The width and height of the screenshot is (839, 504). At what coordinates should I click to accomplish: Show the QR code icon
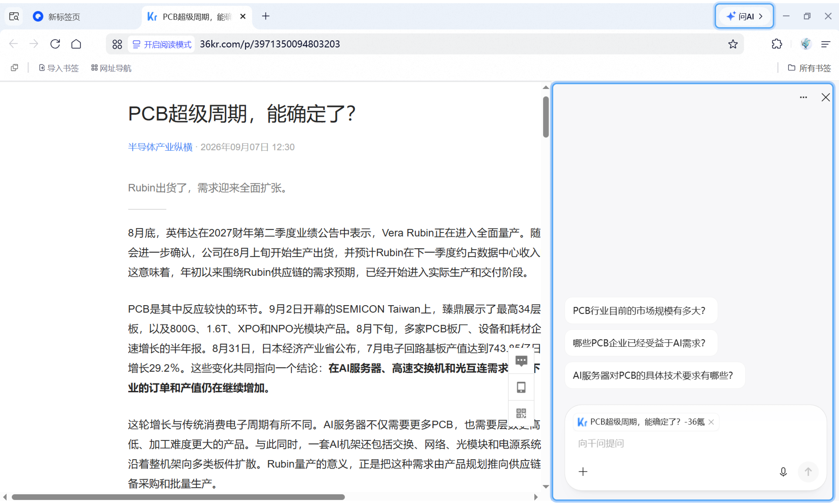[x=521, y=413]
